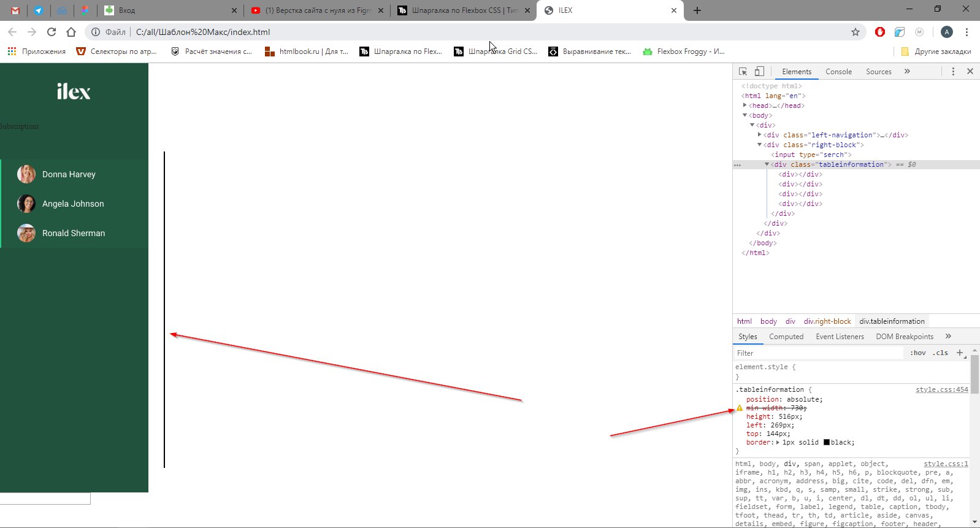Collapse the right-block div node
This screenshot has width=980, height=528.
point(760,145)
